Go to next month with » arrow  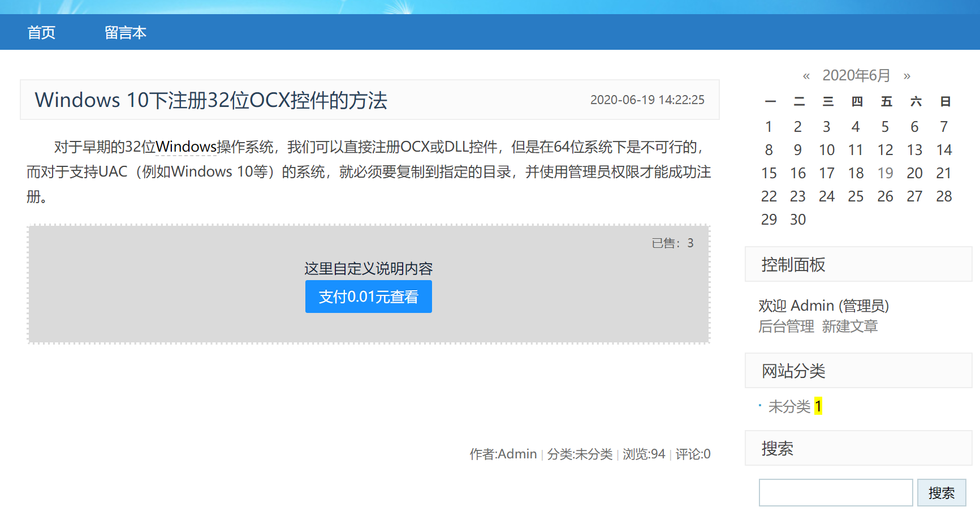(x=907, y=76)
